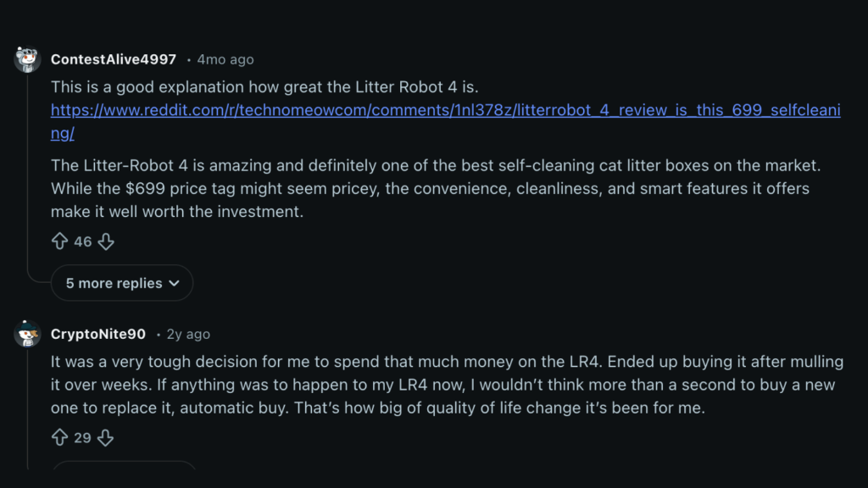Select the vote count 29

click(81, 437)
